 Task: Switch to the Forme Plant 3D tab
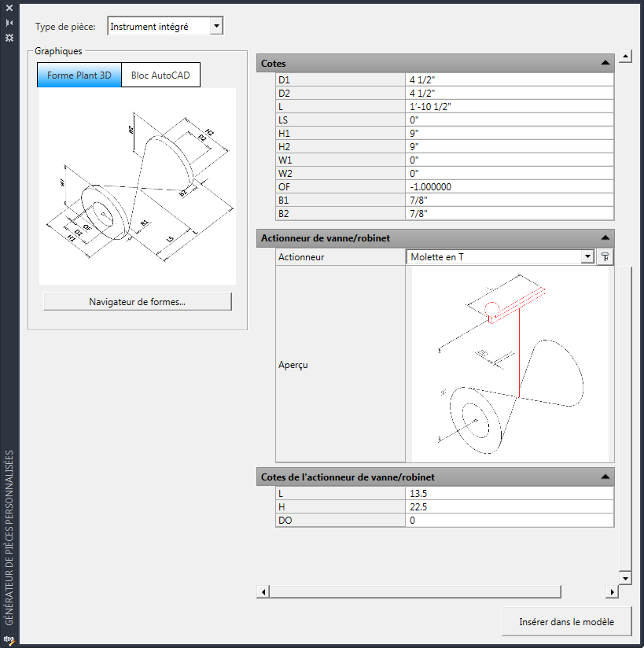(79, 75)
